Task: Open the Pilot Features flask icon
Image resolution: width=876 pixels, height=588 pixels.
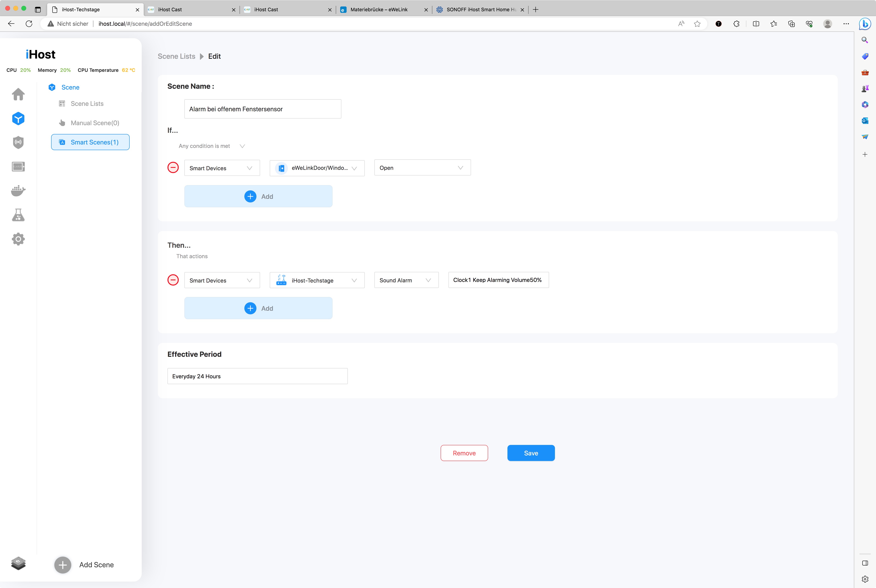Action: (18, 215)
